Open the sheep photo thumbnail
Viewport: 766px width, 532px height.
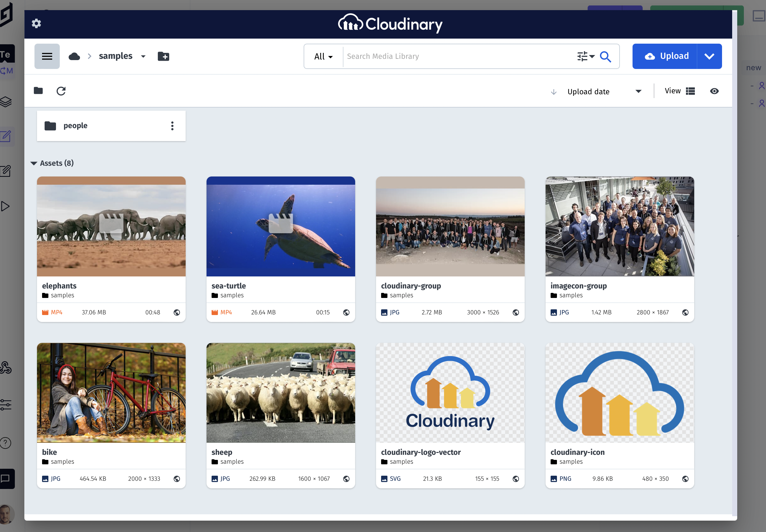(x=281, y=393)
